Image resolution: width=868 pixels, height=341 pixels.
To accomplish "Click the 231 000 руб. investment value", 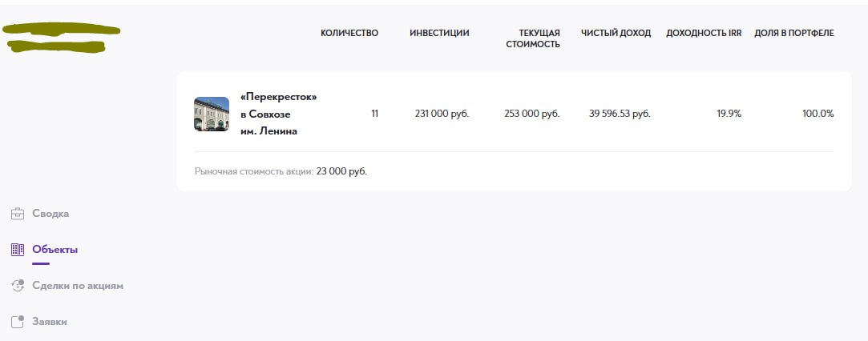I will click(x=442, y=114).
